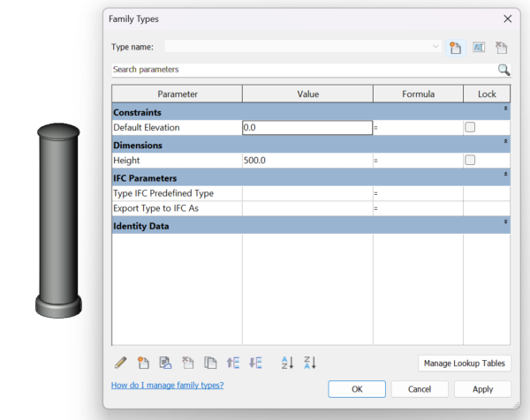
Task: Sort parameters in descending Z-A order
Action: [310, 363]
